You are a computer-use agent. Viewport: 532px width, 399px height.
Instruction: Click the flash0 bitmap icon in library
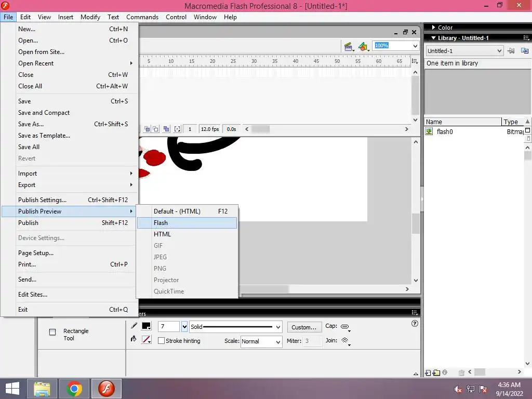coord(429,131)
